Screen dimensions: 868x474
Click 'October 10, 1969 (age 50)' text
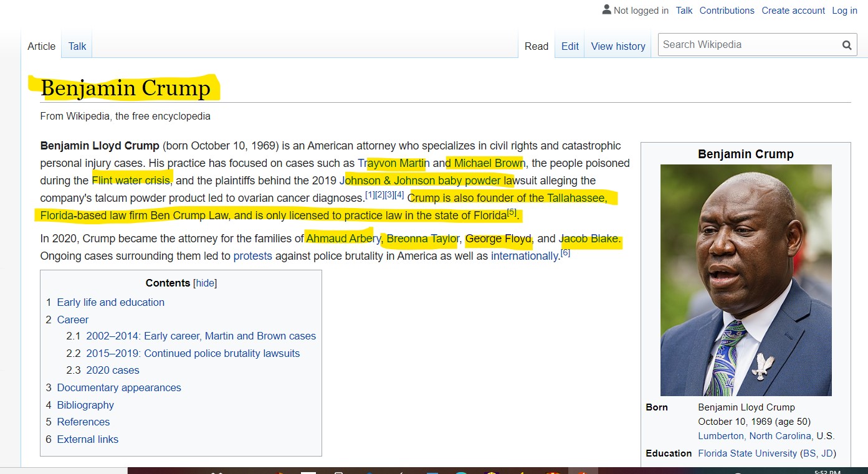coord(754,421)
